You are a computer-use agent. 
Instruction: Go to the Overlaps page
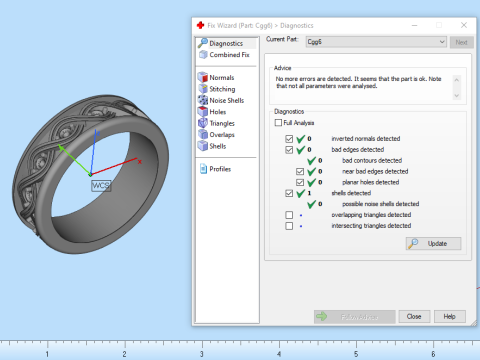pyautogui.click(x=222, y=135)
